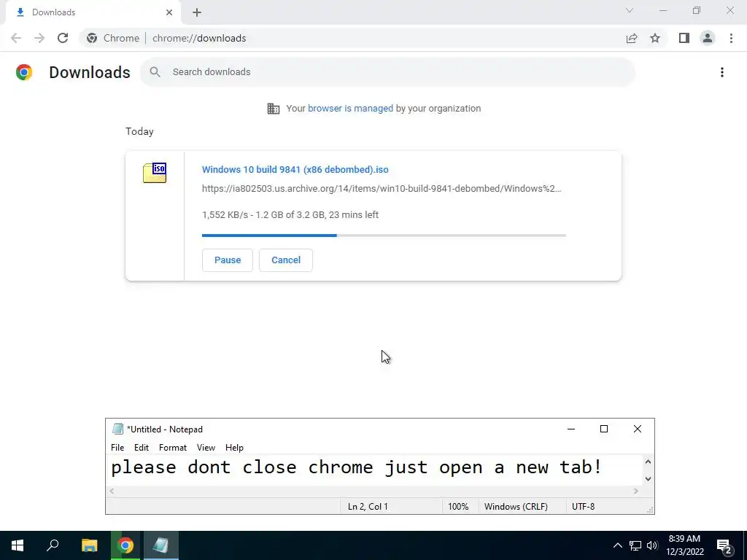Open Downloads page more actions menu
Image resolution: width=747 pixels, height=560 pixels.
click(x=722, y=72)
